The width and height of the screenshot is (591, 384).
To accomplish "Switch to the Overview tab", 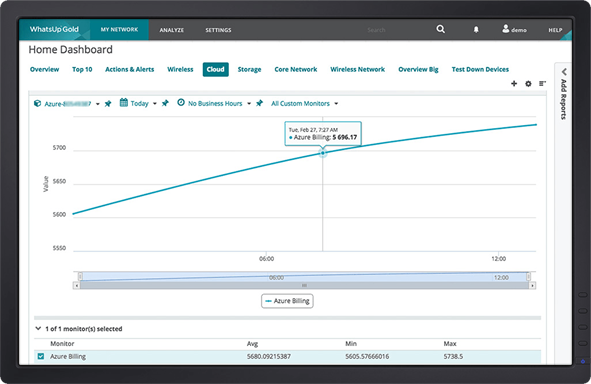I will [44, 69].
